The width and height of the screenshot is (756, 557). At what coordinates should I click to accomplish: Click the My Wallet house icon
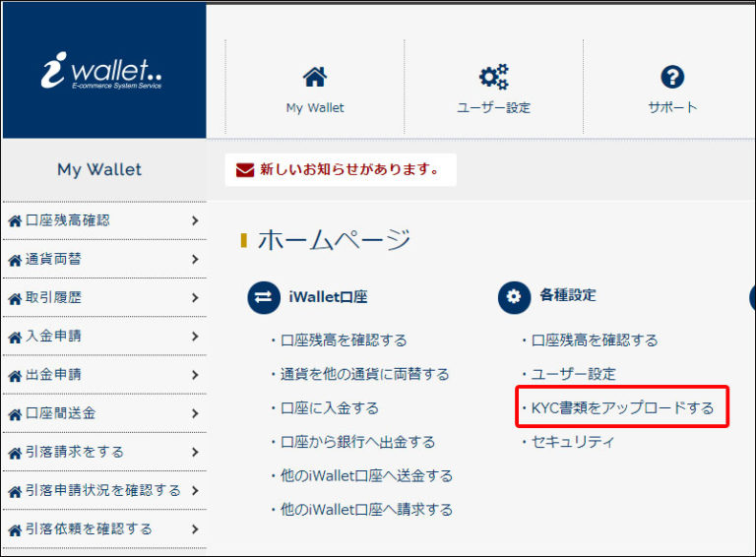(315, 77)
